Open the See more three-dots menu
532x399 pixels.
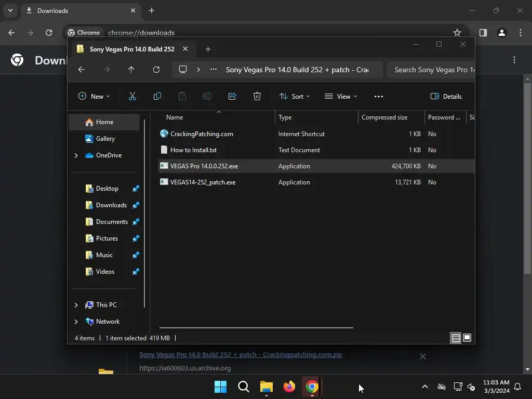(379, 96)
